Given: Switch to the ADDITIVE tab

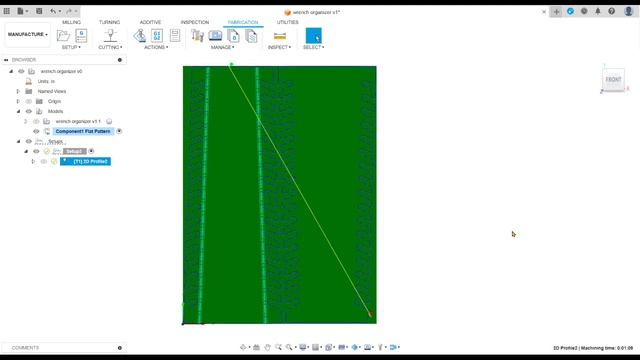Looking at the screenshot, I should coord(150,22).
